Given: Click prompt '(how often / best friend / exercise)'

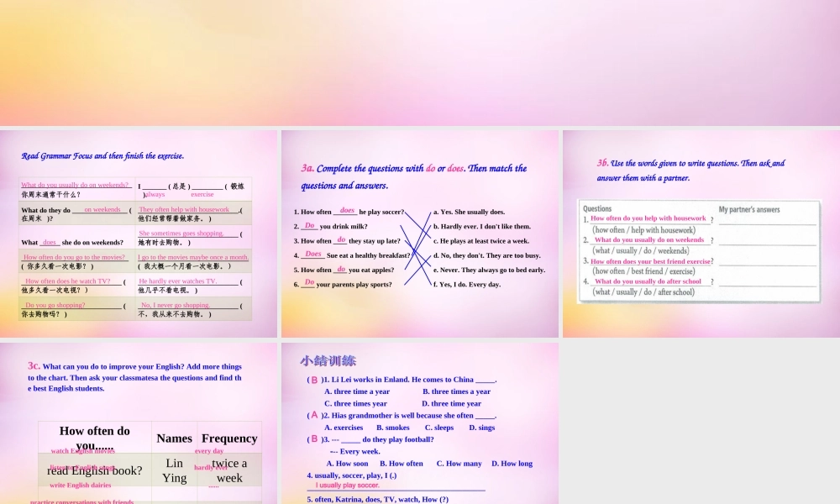Looking at the screenshot, I should click(x=643, y=271).
